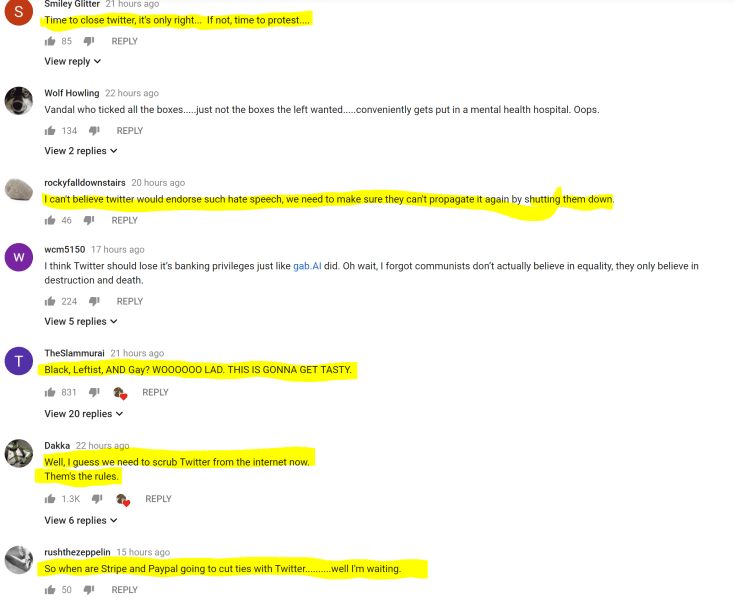The width and height of the screenshot is (735, 608).
Task: Dislike Wolf Howling's comment with thumbs down
Action: click(x=94, y=131)
